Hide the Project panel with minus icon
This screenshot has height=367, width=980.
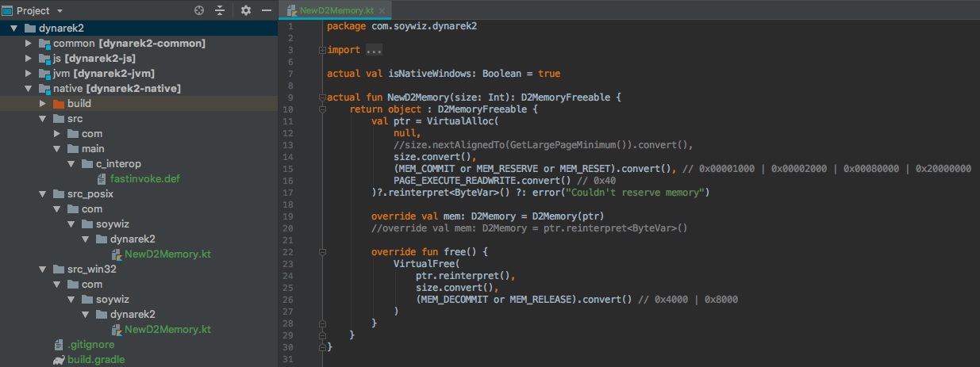267,10
